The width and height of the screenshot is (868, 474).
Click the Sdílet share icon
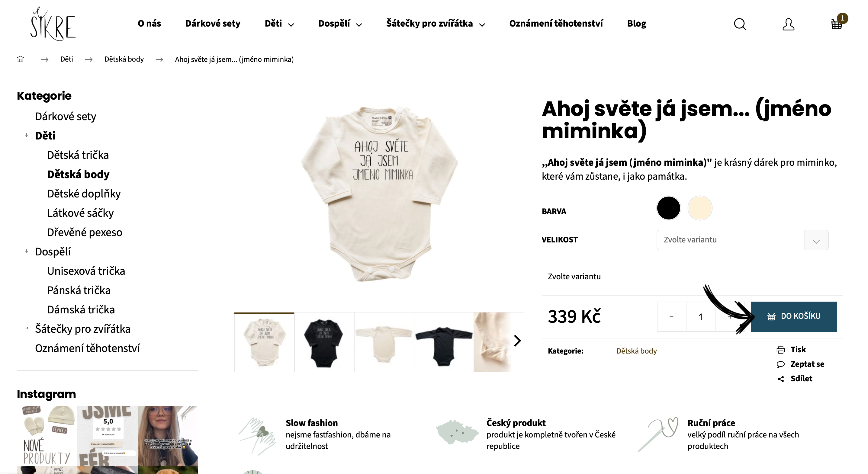pos(780,379)
